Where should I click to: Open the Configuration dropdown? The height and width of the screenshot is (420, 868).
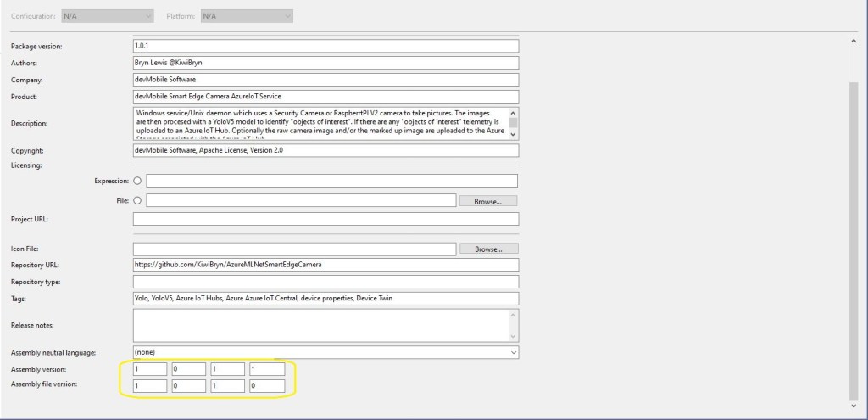click(107, 16)
